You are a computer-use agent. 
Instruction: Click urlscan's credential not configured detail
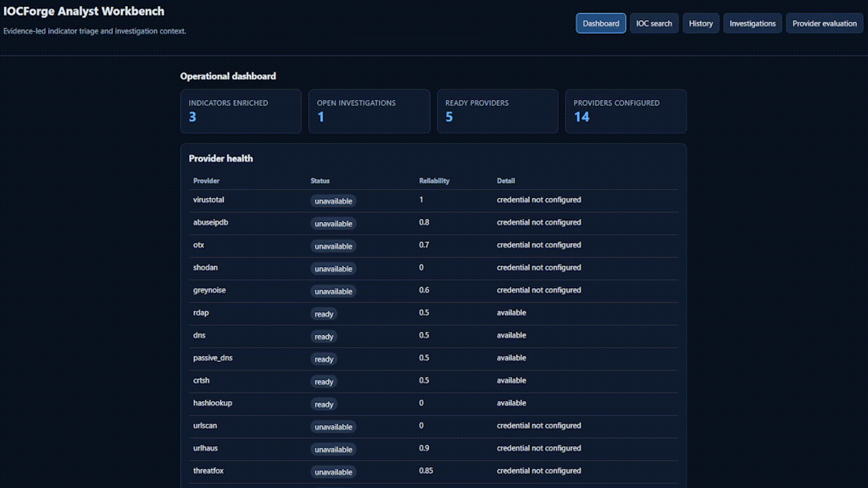(539, 426)
